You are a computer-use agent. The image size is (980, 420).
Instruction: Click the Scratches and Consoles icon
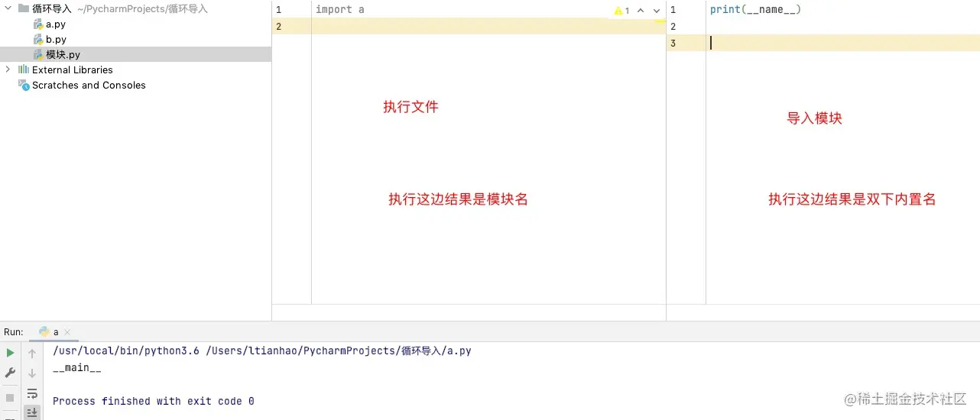coord(24,85)
